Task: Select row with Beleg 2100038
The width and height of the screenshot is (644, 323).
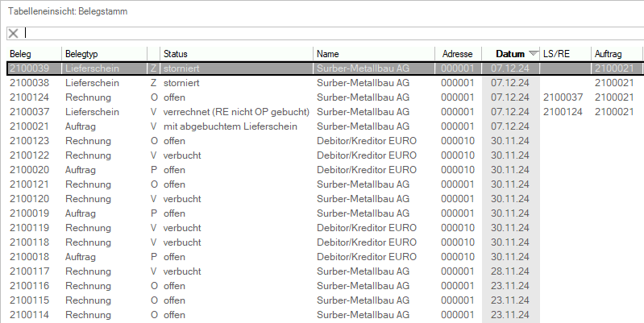Action: [x=326, y=83]
